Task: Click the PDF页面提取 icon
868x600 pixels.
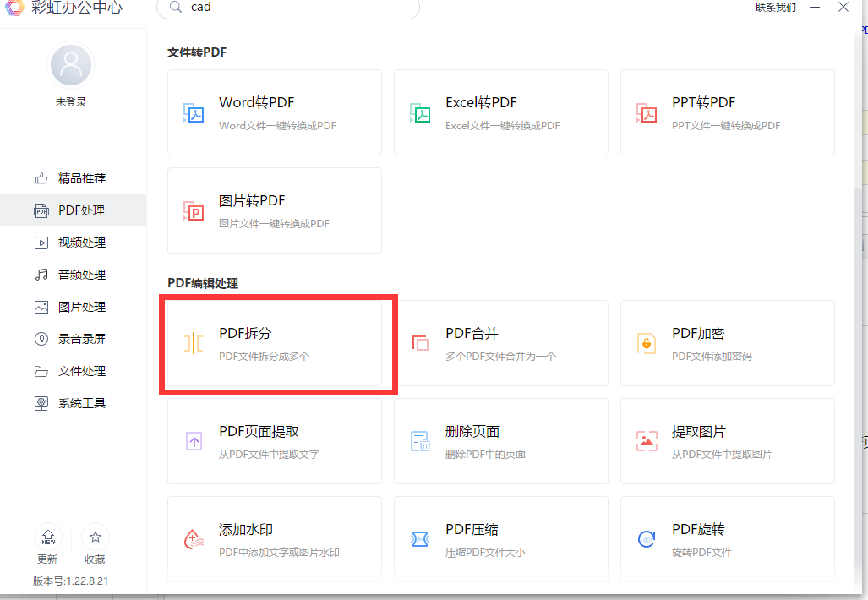Action: 194,441
